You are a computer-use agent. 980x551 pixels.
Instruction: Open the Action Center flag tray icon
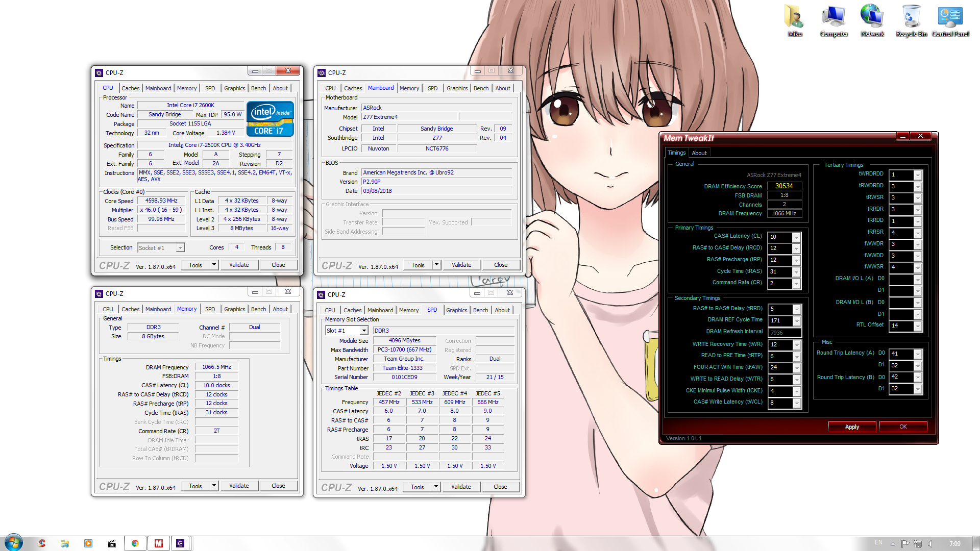tap(905, 543)
